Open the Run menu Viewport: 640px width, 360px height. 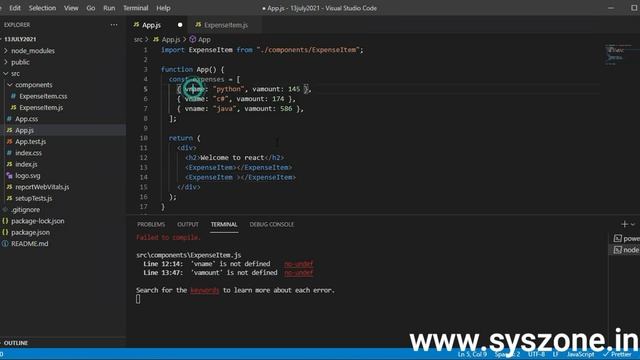[109, 8]
